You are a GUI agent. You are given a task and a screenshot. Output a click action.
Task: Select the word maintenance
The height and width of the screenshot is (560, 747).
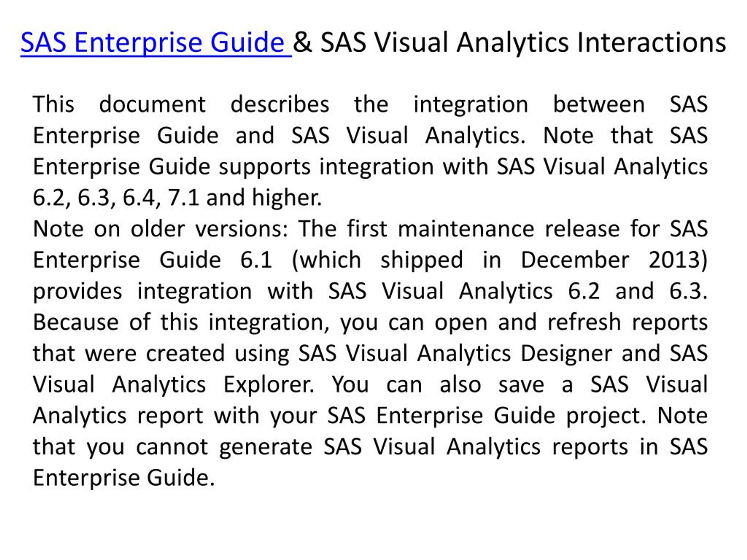point(466,229)
